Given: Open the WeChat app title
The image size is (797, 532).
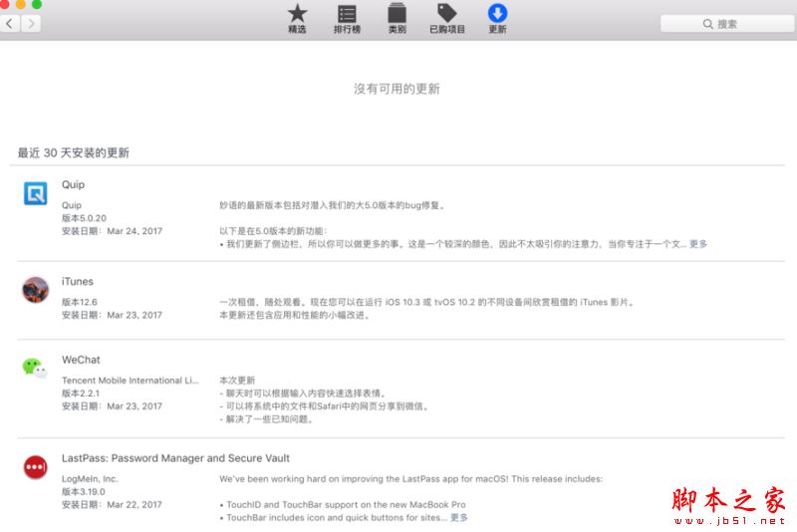Looking at the screenshot, I should pyautogui.click(x=81, y=360).
